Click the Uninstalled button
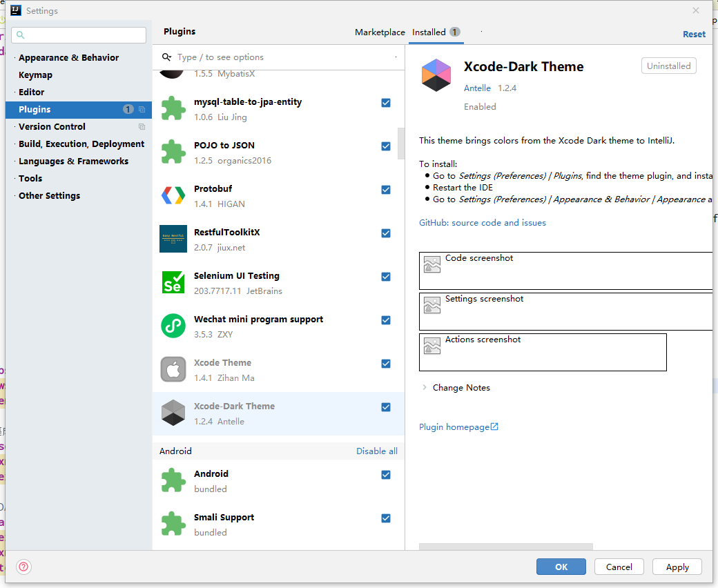 pos(668,66)
